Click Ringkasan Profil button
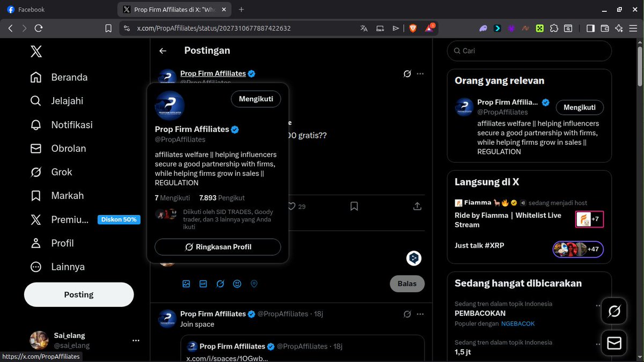 pos(218,247)
